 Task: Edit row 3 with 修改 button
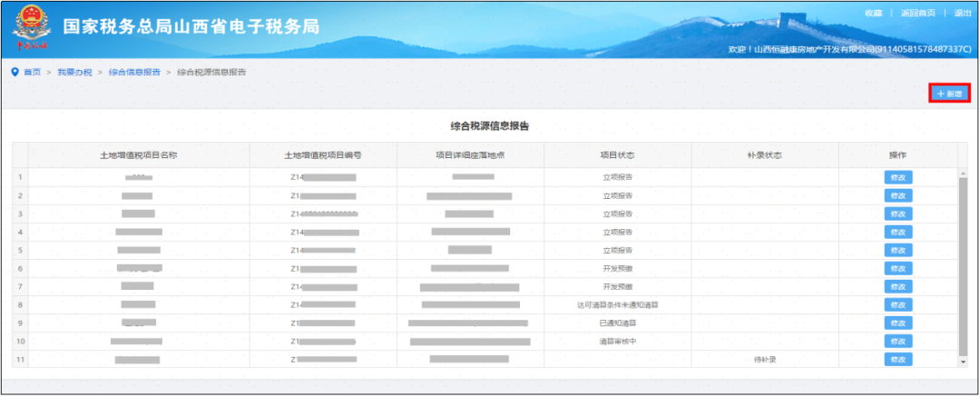898,213
